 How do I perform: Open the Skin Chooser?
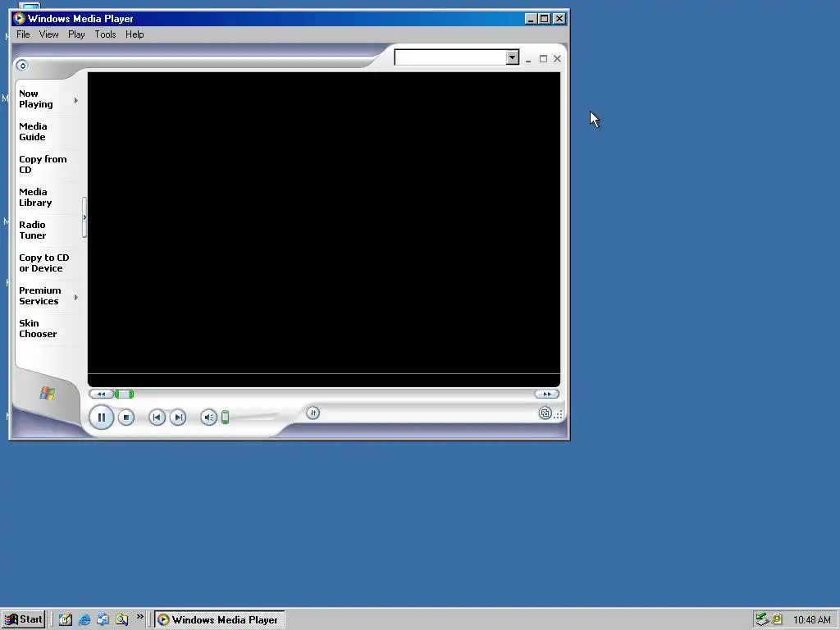[38, 328]
